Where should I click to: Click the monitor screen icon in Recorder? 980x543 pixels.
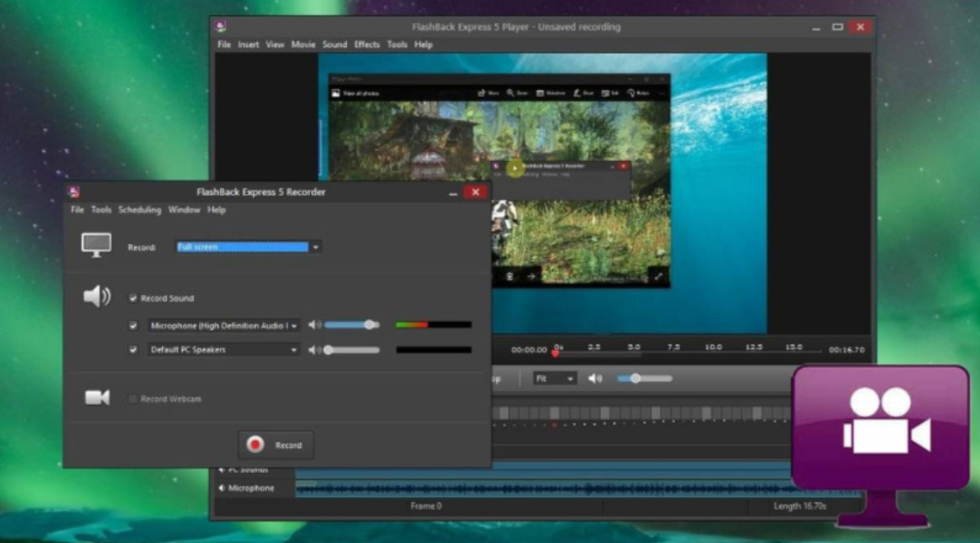pyautogui.click(x=96, y=245)
